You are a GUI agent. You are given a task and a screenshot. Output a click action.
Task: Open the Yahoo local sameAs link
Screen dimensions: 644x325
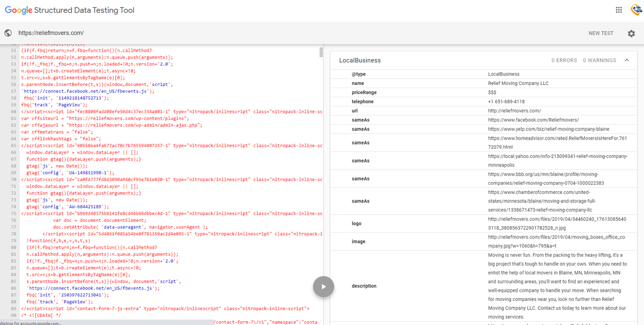558,161
